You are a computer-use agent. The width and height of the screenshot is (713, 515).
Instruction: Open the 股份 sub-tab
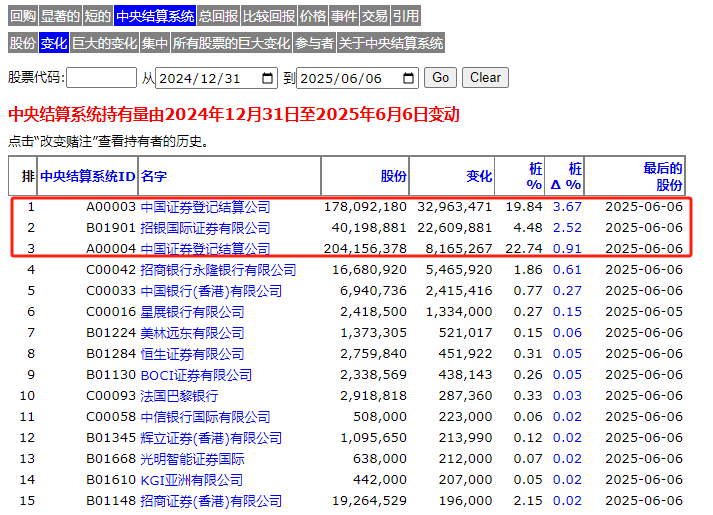point(23,43)
